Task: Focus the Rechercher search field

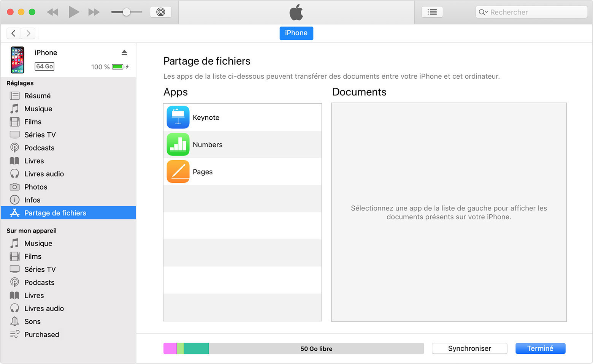Action: pos(531,12)
